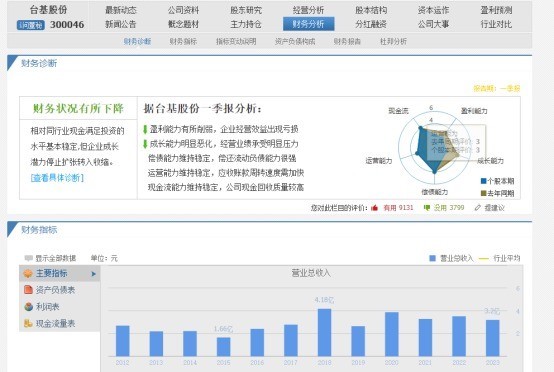554x372 pixels.
Task: Open the 股东研究 navigation tab
Action: coord(246,10)
